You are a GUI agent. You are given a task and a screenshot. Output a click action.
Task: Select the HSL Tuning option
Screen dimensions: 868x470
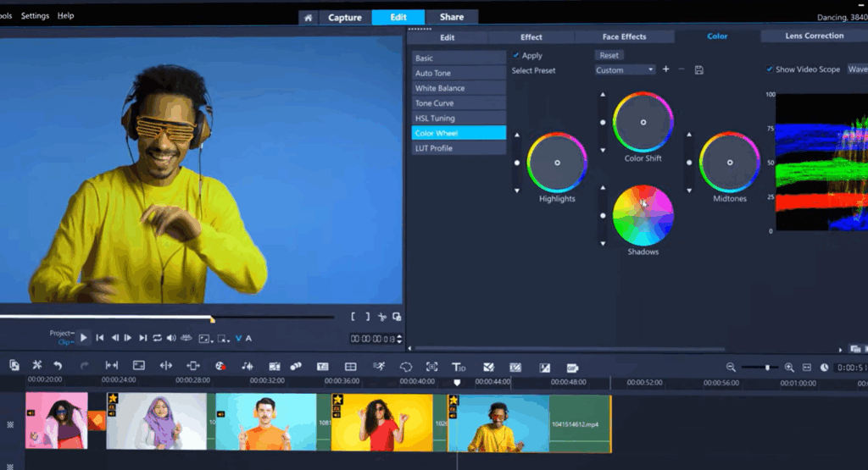coord(459,118)
